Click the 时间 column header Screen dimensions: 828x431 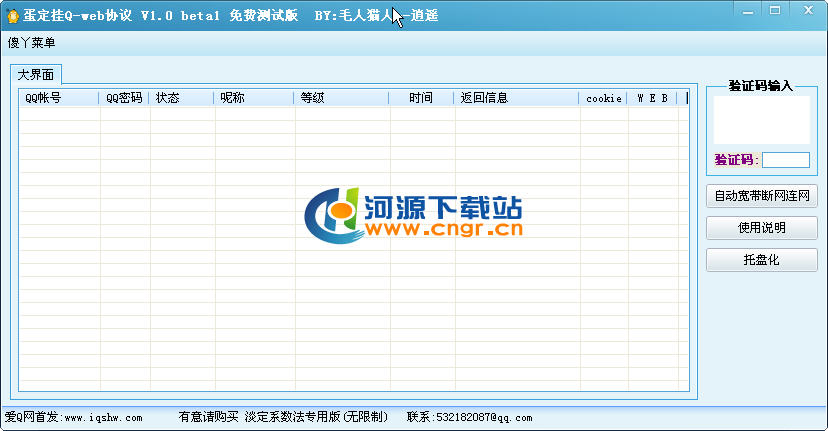click(x=421, y=98)
